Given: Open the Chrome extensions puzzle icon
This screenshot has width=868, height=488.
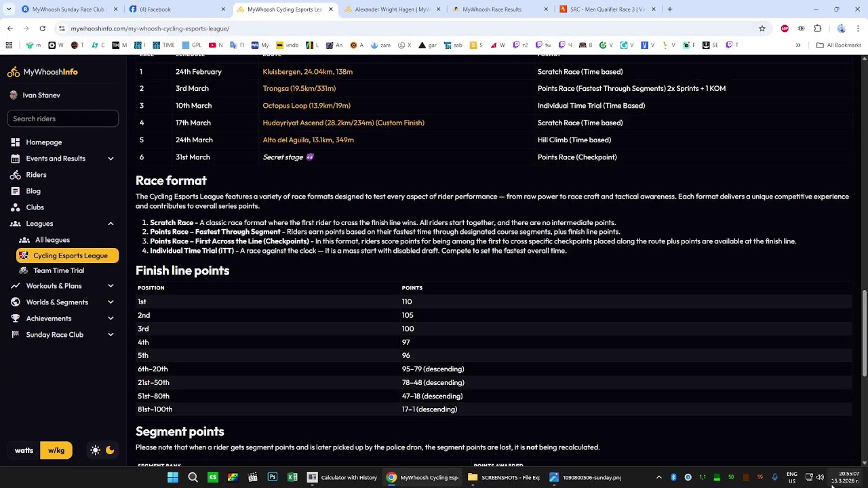Looking at the screenshot, I should (x=817, y=28).
